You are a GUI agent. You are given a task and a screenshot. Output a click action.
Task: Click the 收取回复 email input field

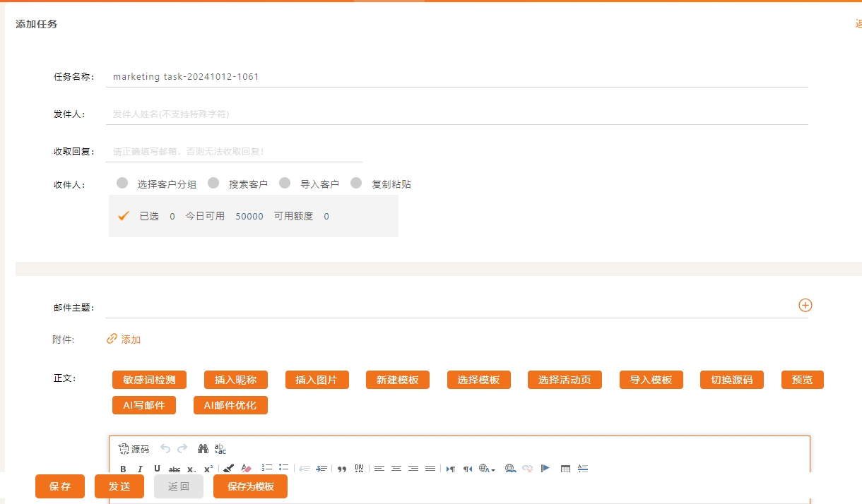(x=234, y=151)
